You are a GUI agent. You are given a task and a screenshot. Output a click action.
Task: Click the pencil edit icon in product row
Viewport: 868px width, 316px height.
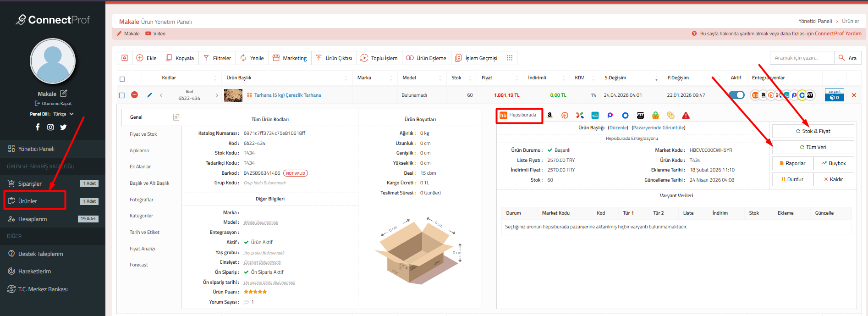tap(149, 95)
